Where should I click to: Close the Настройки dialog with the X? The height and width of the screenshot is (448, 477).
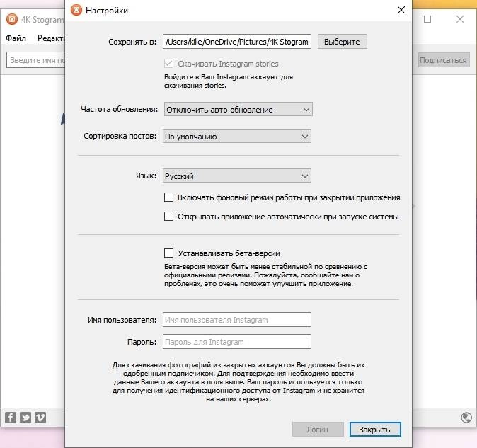click(401, 10)
